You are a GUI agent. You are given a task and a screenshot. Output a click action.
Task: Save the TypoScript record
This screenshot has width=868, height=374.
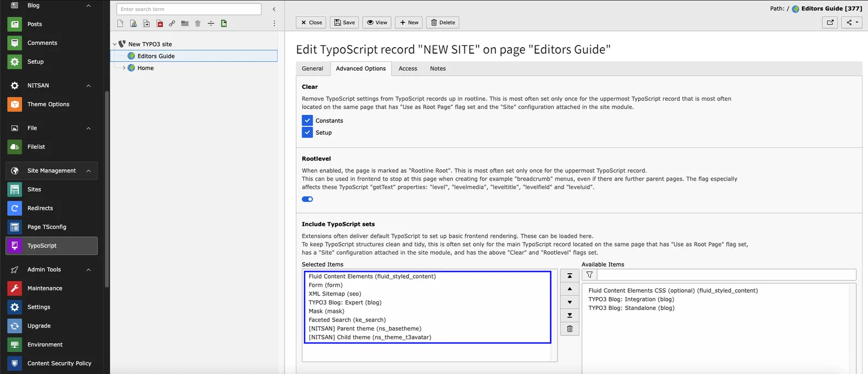point(344,22)
